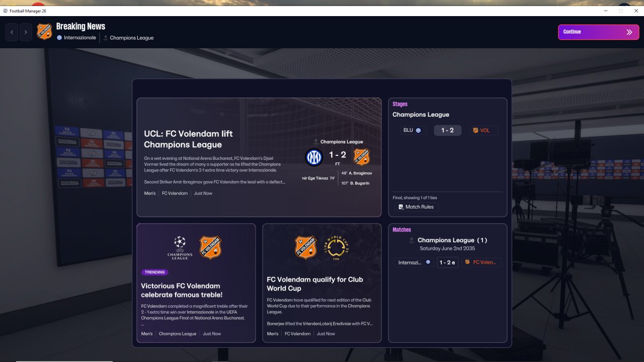Viewport: 644px width, 362px height.
Task: Open the Champions League link under Breaking News
Action: pyautogui.click(x=132, y=38)
